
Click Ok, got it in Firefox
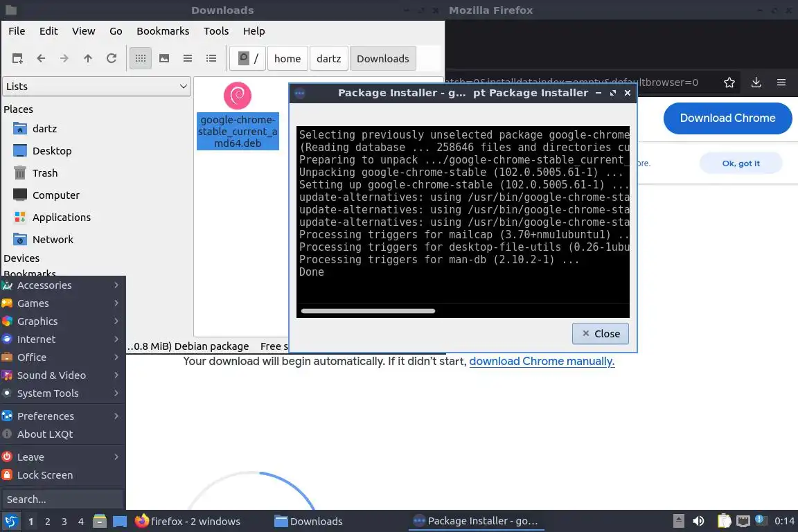coord(741,163)
